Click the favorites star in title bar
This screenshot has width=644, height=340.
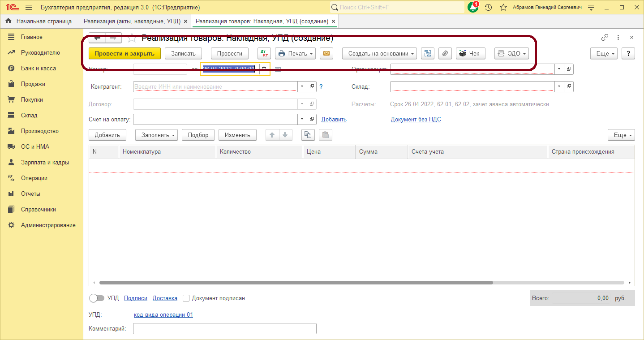pos(503,8)
